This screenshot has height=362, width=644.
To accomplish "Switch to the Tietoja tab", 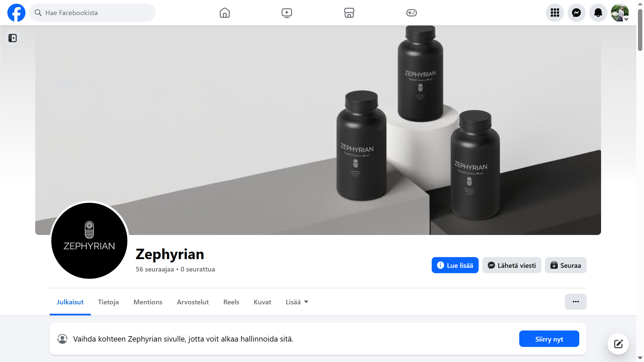I will tap(108, 302).
